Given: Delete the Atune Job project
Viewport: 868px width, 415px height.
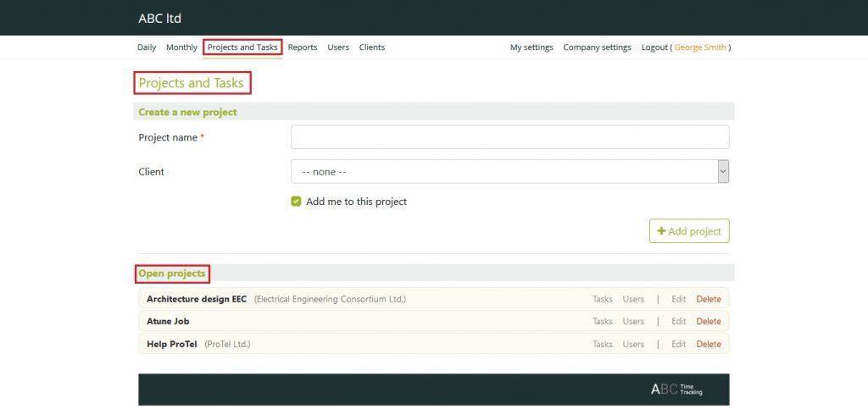Looking at the screenshot, I should pos(709,322).
